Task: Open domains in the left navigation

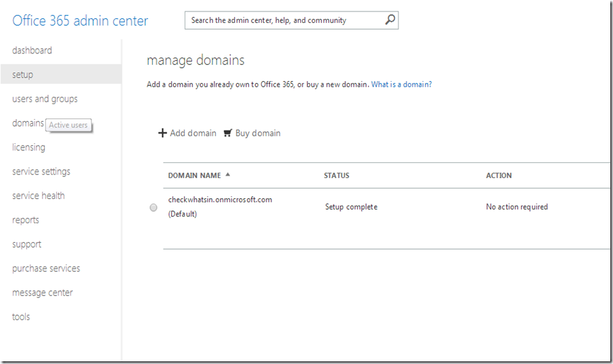Action: coord(28,123)
